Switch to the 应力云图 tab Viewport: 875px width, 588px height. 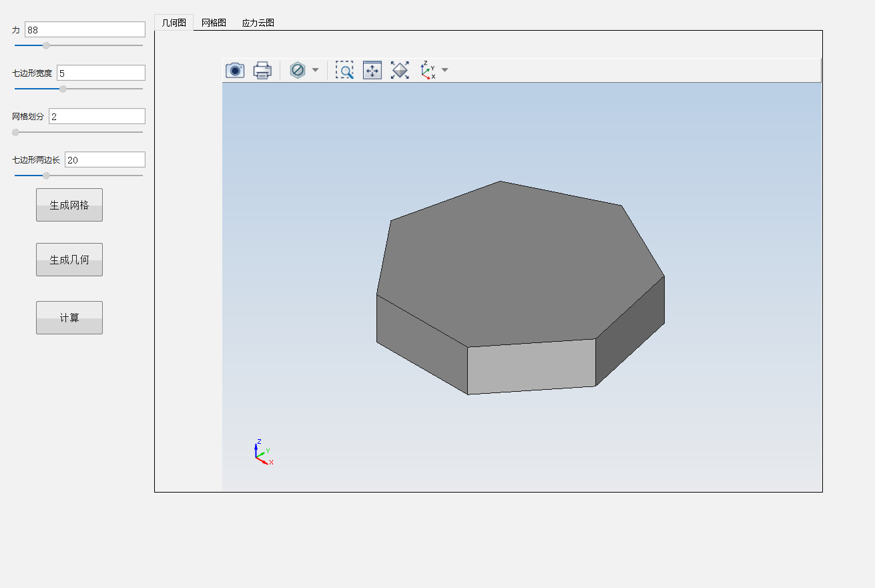(258, 23)
